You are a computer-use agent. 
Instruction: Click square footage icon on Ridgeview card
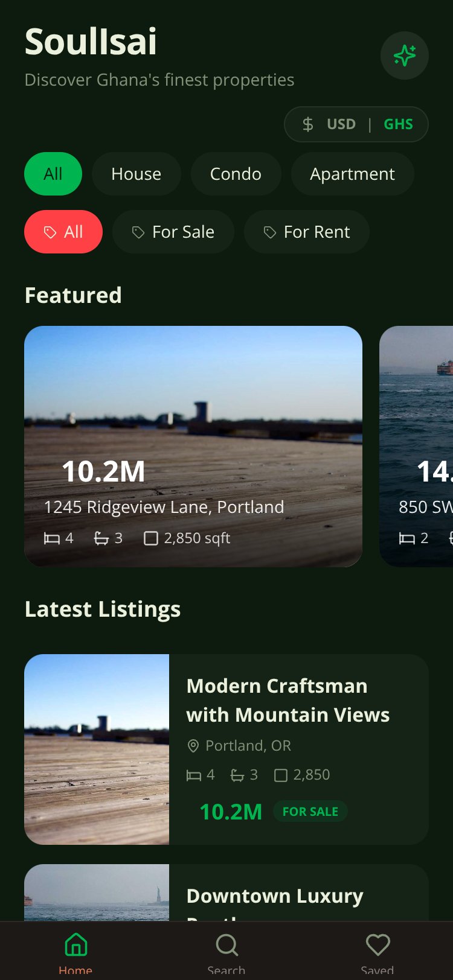pos(151,538)
